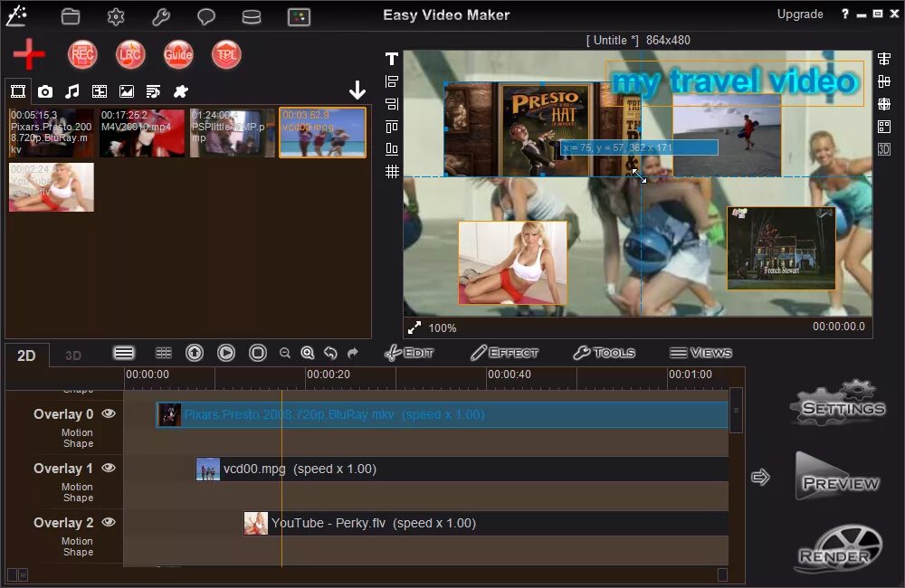The width and height of the screenshot is (905, 588).
Task: Hide the Overlay 0 track
Action: (108, 413)
